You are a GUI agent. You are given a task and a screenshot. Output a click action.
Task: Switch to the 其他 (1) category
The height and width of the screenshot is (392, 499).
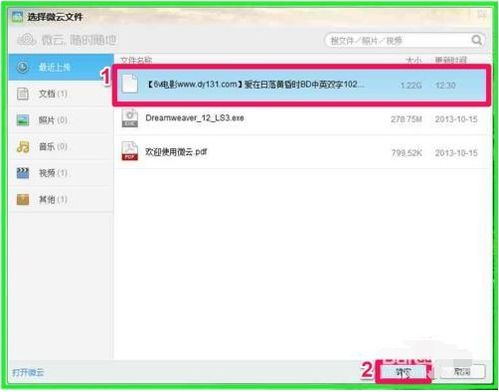[61, 199]
